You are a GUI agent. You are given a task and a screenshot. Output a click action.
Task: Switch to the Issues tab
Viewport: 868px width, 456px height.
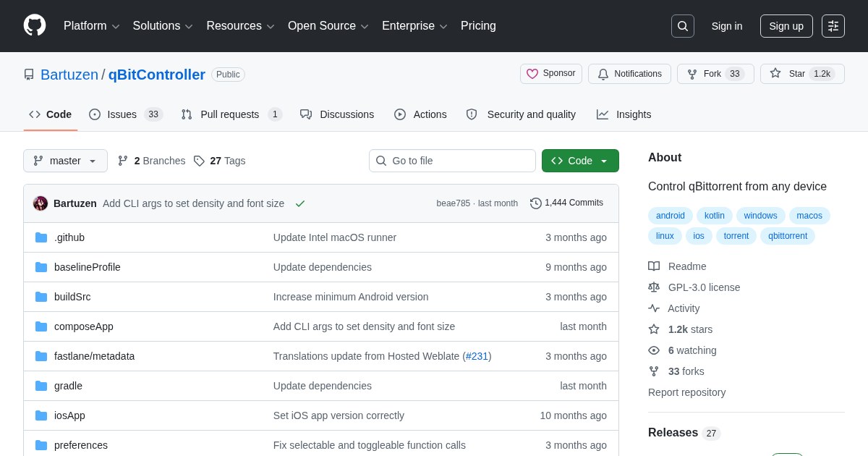pos(126,114)
